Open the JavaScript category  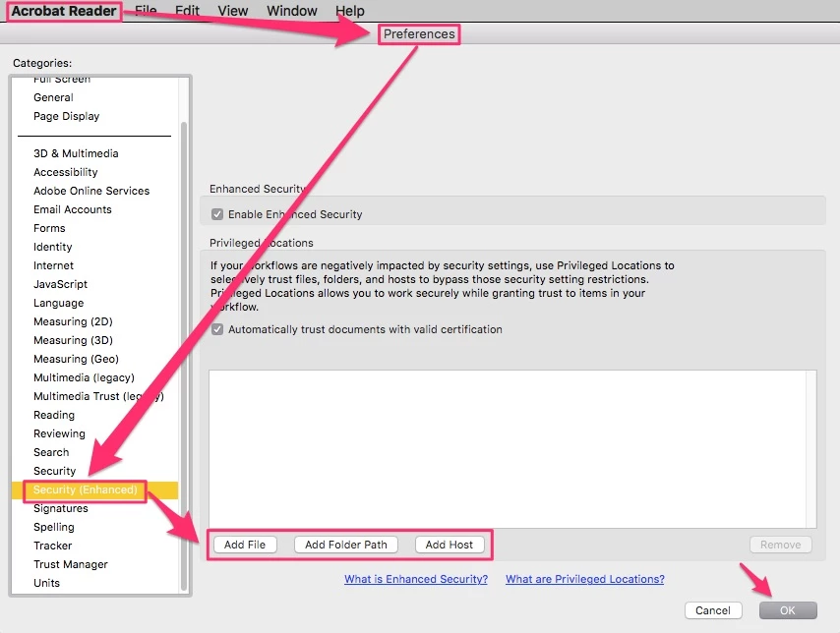(x=61, y=284)
